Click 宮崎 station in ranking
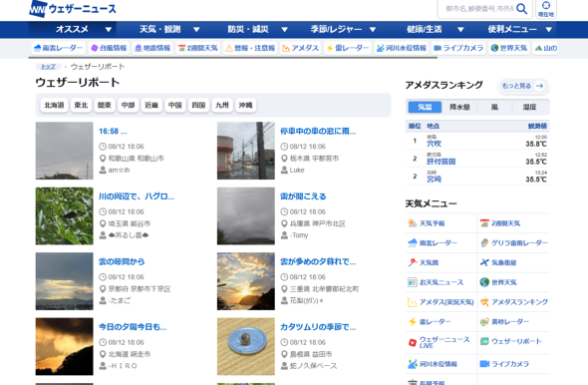 pos(434,180)
